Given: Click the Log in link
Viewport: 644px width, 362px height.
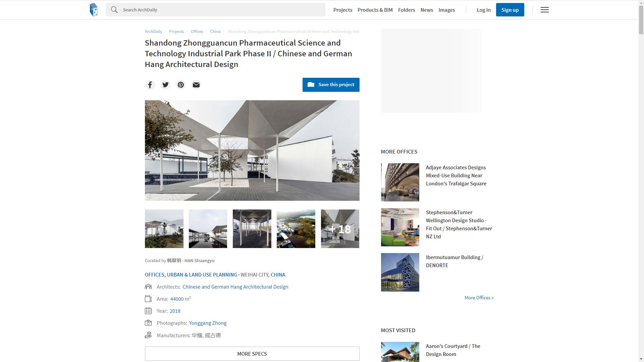Looking at the screenshot, I should (x=483, y=10).
